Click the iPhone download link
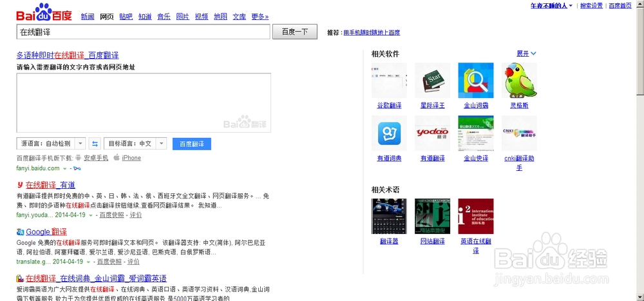The width and height of the screenshot is (644, 301). [131, 158]
